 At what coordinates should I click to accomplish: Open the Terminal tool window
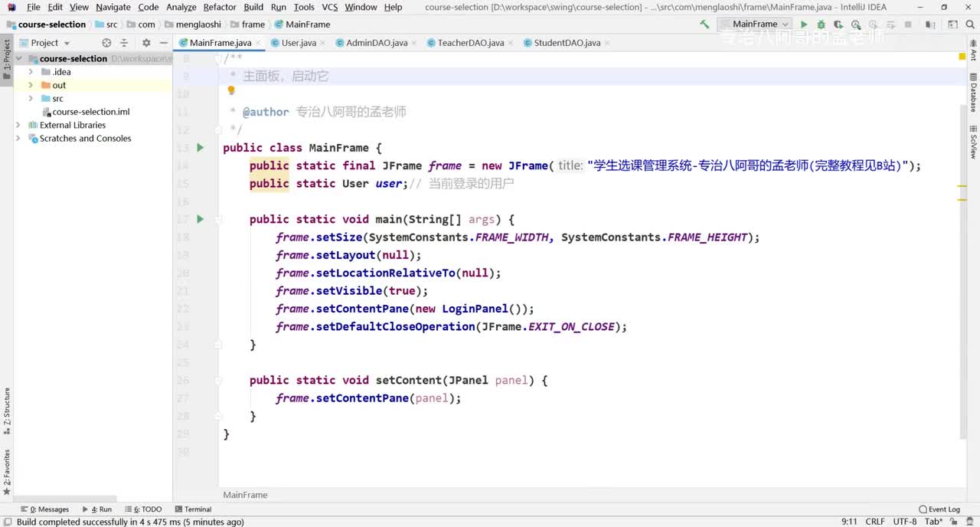[192, 509]
